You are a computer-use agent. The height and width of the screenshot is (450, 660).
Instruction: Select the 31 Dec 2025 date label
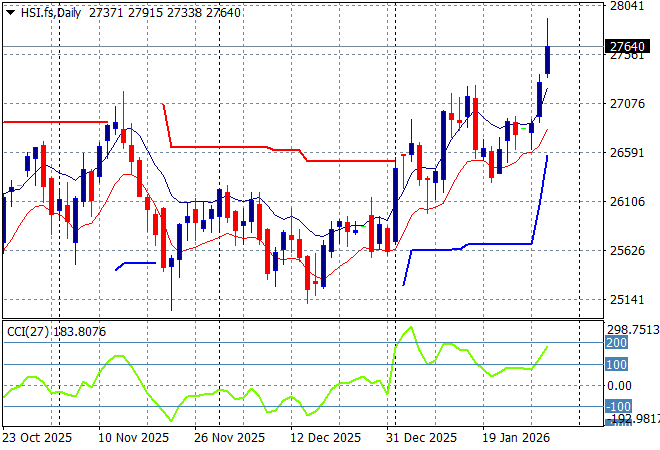click(421, 438)
